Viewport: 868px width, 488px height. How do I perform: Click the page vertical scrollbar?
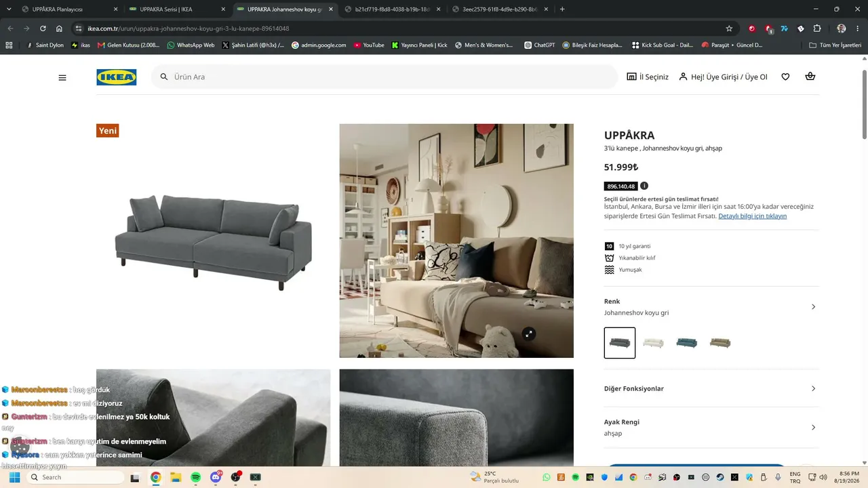click(864, 104)
